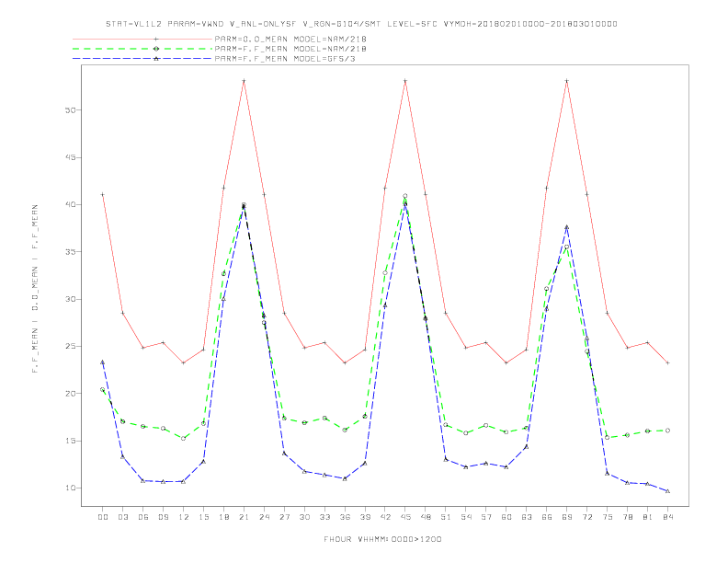This screenshot has width=728, height=563.
Task: Click blue triangle data point at hour 00
Action: pyautogui.click(x=103, y=362)
